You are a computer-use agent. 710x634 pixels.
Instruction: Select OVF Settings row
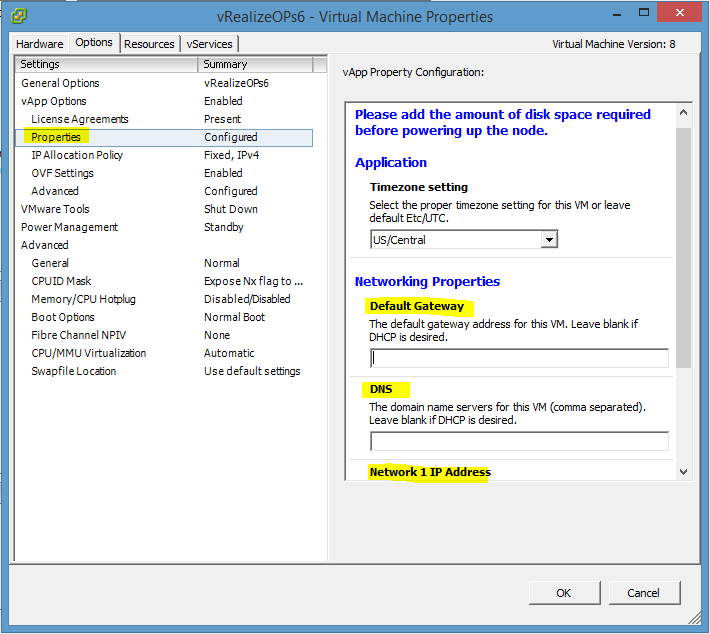click(x=164, y=173)
